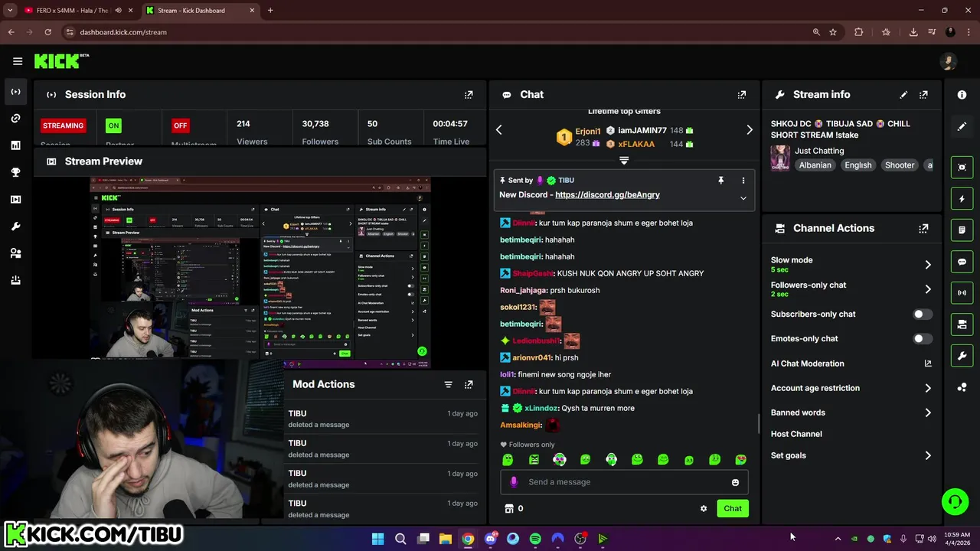The image size is (980, 551).
Task: Pop out the Stream info panel
Action: 923,95
